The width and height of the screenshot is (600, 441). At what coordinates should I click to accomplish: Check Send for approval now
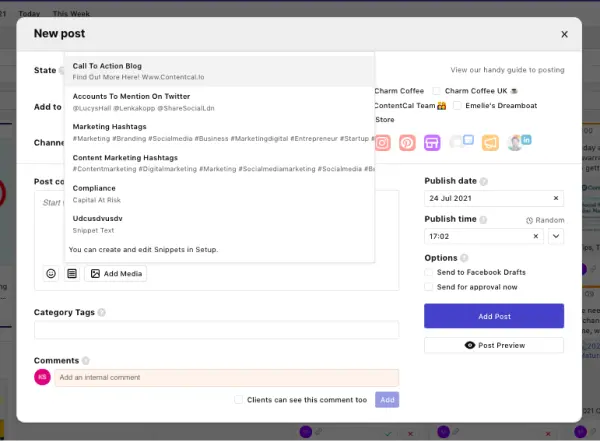click(x=429, y=287)
